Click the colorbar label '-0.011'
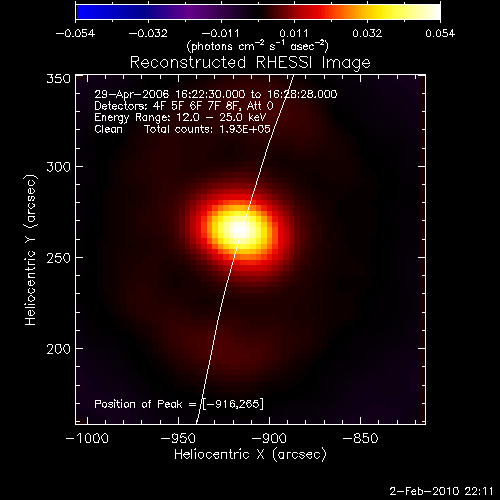The image size is (500, 500). pos(221,33)
